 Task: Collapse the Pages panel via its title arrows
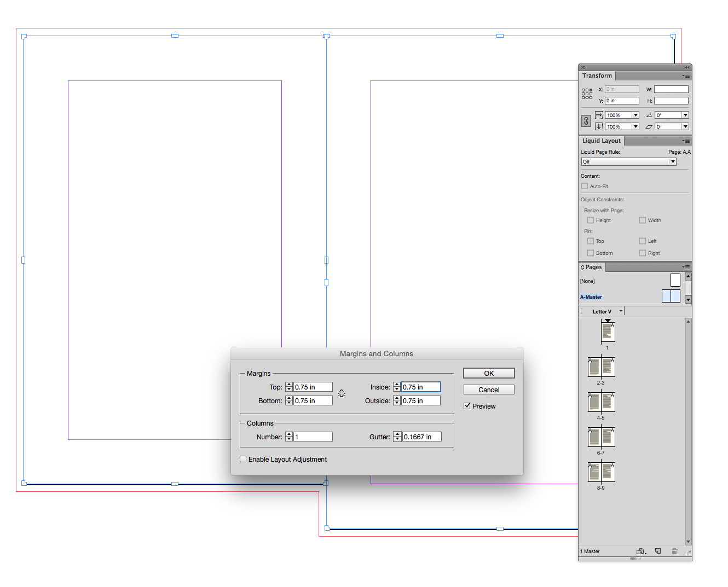[x=582, y=267]
